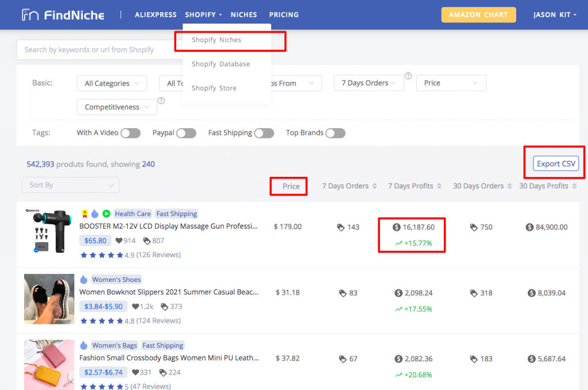Image resolution: width=588 pixels, height=390 pixels.
Task: Open the Ships From dropdown
Action: click(296, 83)
